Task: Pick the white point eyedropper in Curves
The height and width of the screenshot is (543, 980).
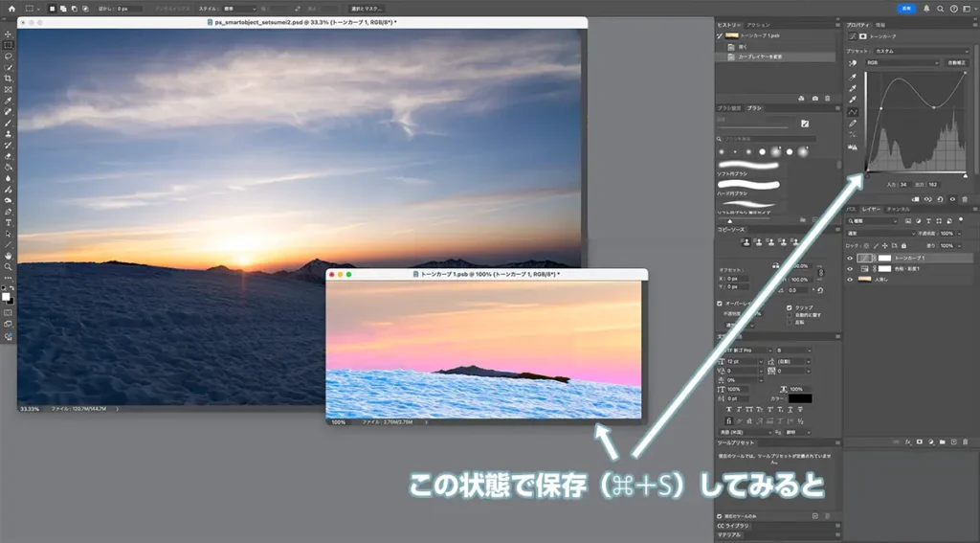Action: [853, 100]
